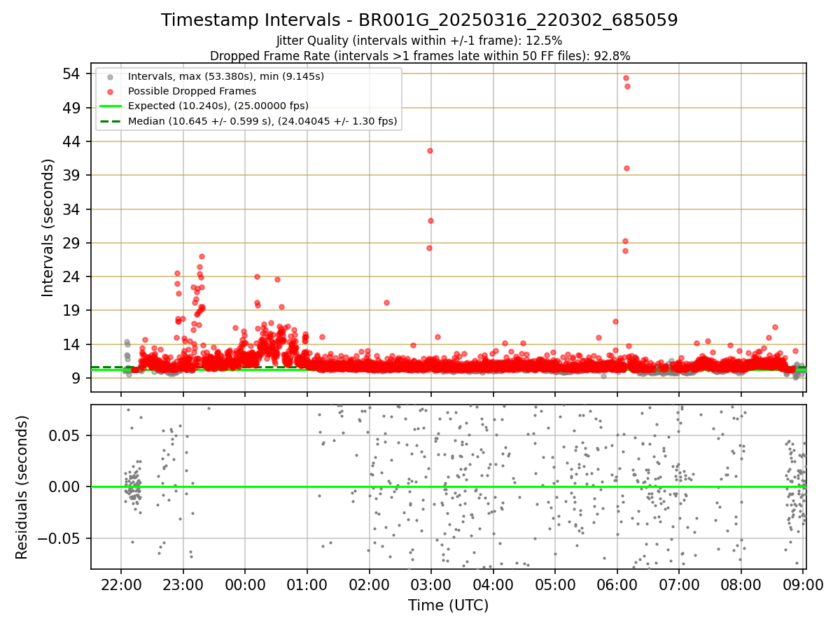The image size is (840, 630).
Task: Click the plot title 'Timestamp Intervals - BR001G_20250316_220302_685059'
Action: tap(419, 20)
